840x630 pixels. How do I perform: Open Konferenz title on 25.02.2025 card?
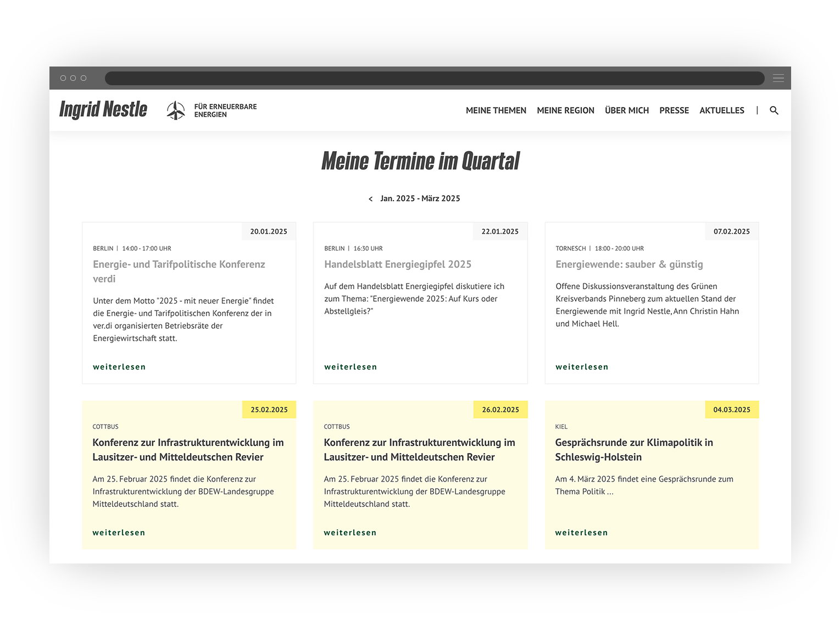tap(188, 450)
